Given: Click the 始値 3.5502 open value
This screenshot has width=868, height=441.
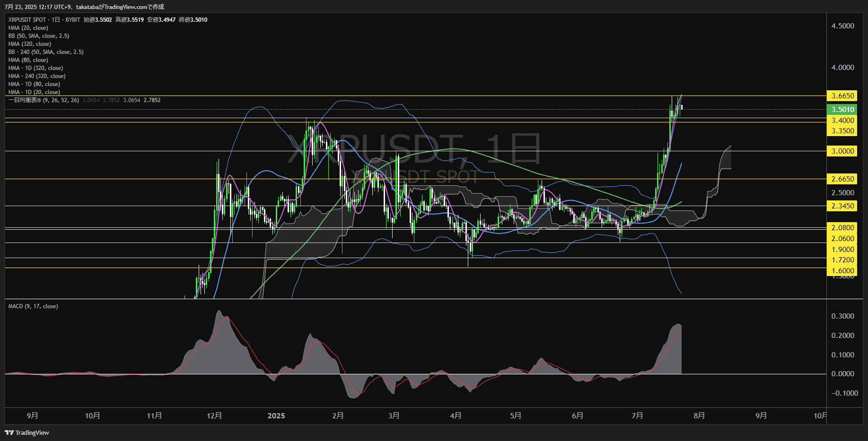Looking at the screenshot, I should pos(97,20).
